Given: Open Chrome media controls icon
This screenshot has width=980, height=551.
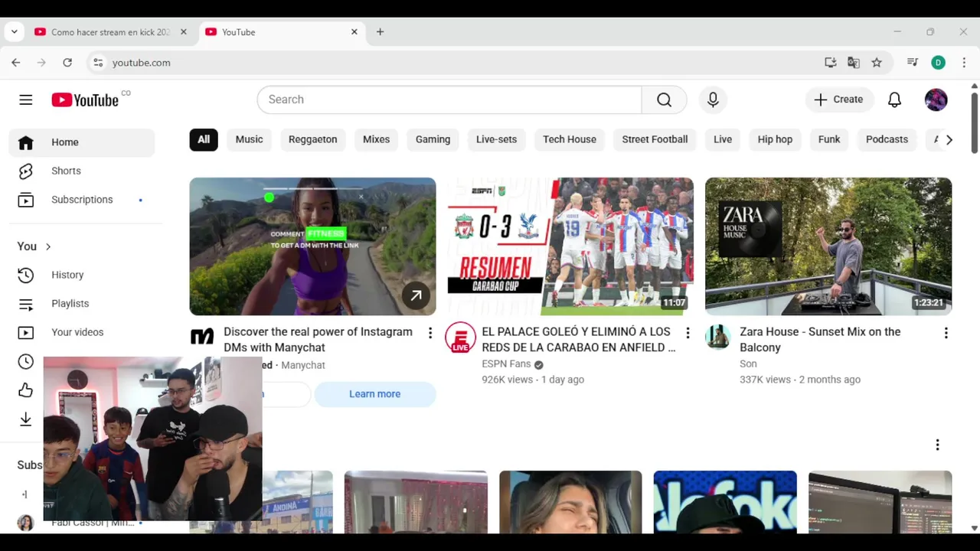Looking at the screenshot, I should coord(912,63).
